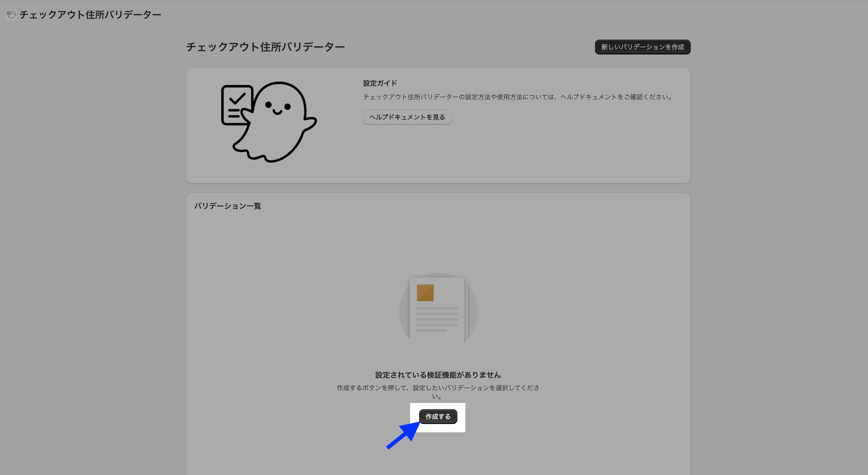Click the 設定ガイド heading

pyautogui.click(x=380, y=83)
